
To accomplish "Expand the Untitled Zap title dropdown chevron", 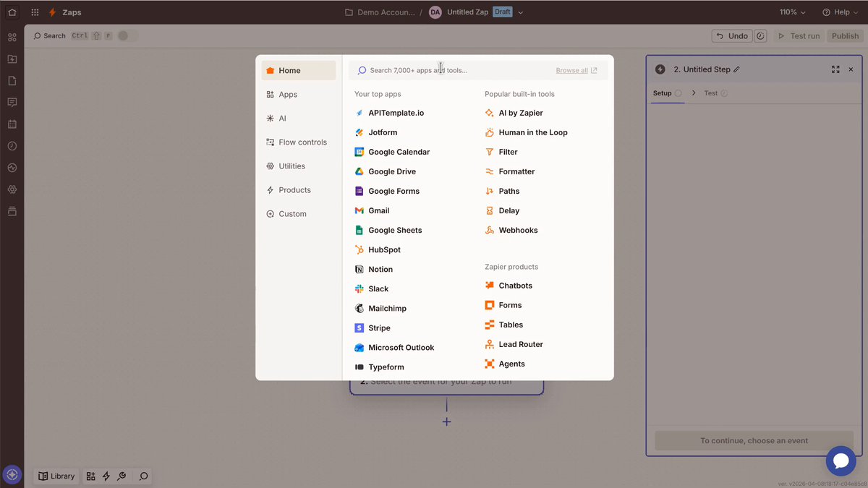I will 520,12.
